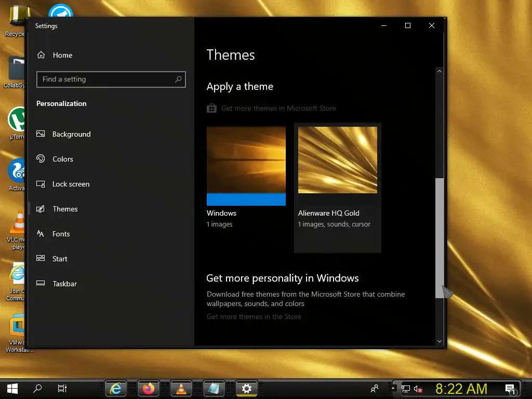Select the Recycle Bin desktop icon
The image size is (532, 399).
[16, 21]
